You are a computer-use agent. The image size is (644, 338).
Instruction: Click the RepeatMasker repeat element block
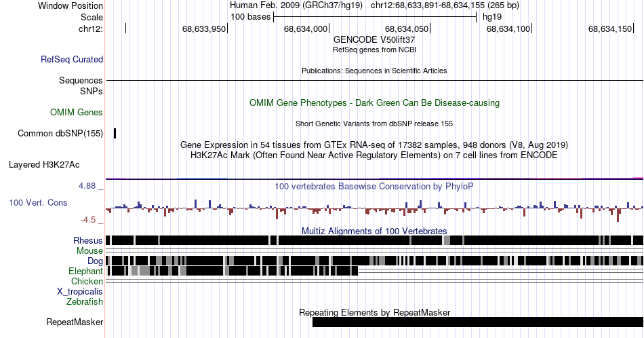click(478, 322)
